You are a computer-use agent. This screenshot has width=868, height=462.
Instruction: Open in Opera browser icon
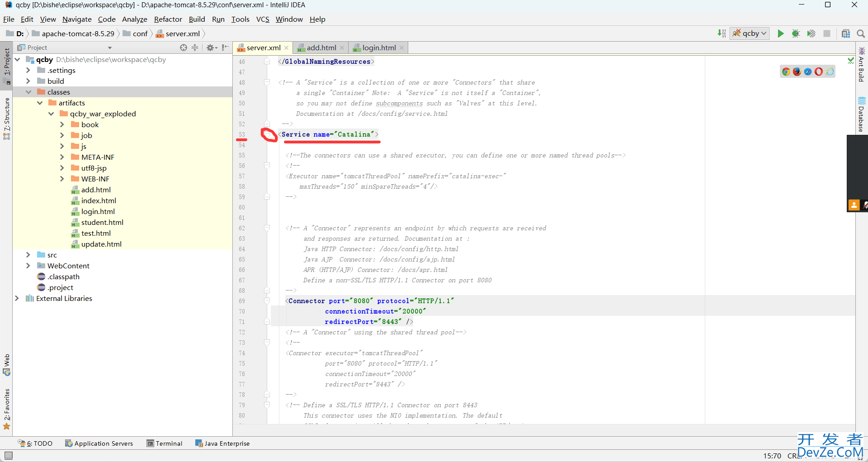pos(819,71)
